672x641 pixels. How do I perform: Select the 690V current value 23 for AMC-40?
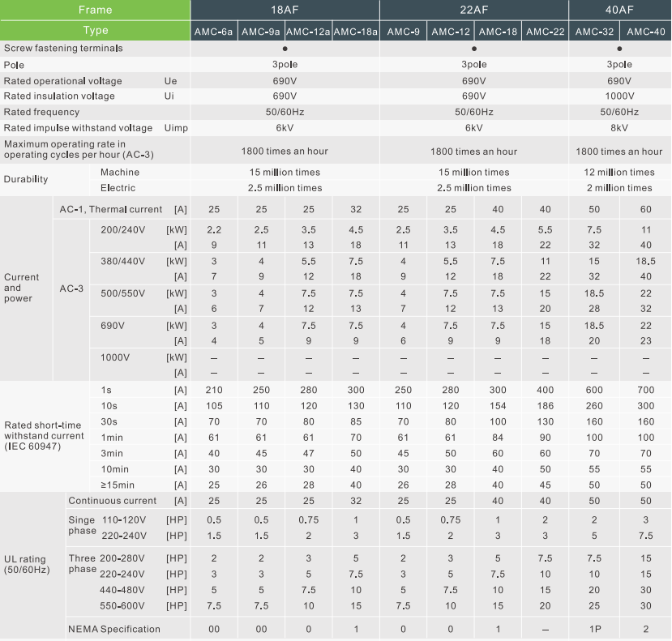646,340
